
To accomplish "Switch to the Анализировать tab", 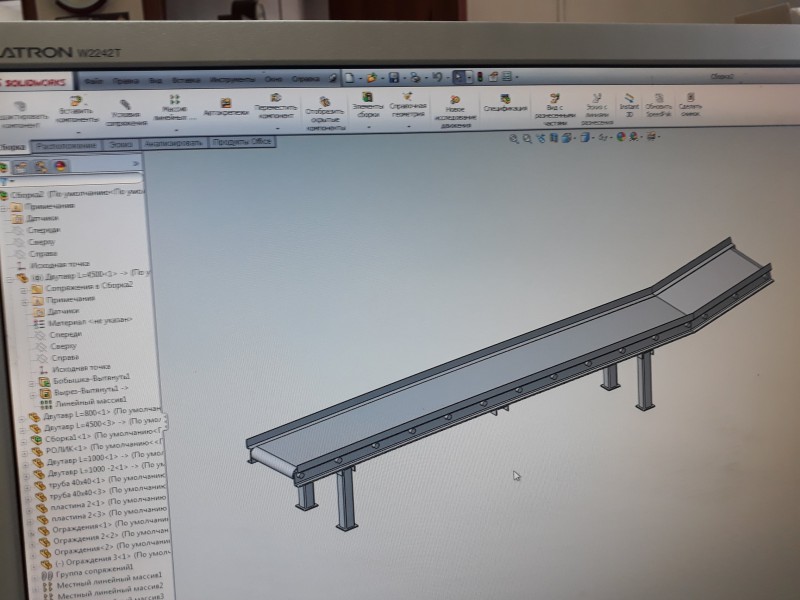I will [x=173, y=143].
